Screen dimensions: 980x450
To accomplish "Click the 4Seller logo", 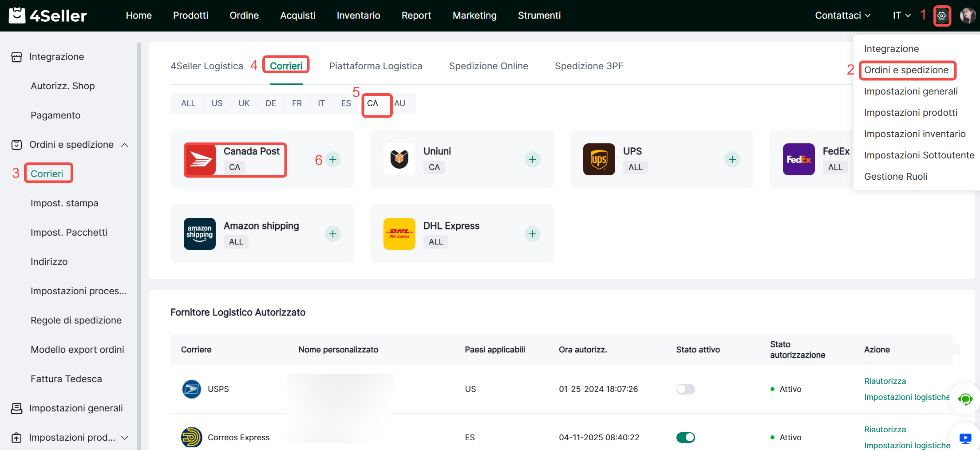I will (48, 16).
